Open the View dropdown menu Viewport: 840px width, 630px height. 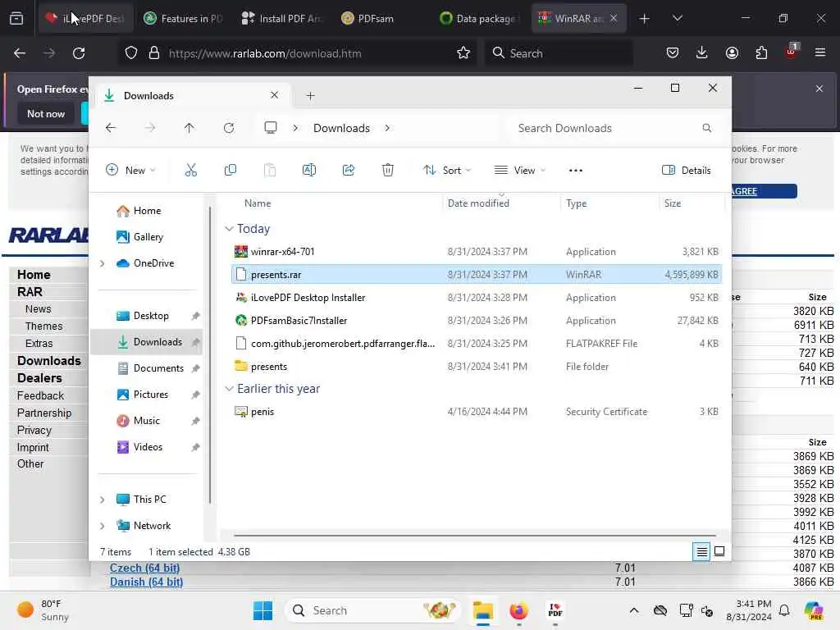(519, 171)
